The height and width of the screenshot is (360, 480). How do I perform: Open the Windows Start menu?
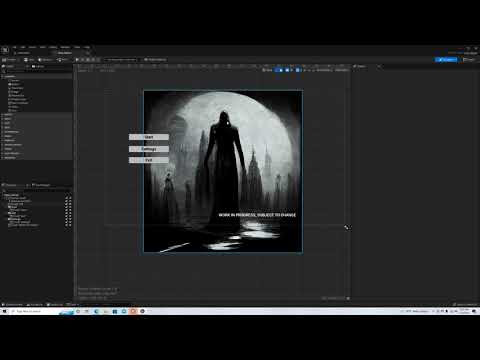click(5, 311)
